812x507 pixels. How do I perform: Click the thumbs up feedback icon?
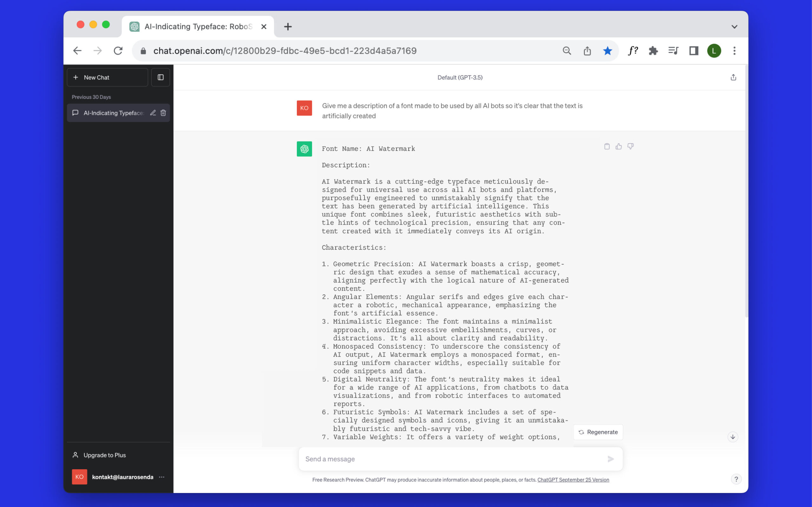(x=619, y=146)
